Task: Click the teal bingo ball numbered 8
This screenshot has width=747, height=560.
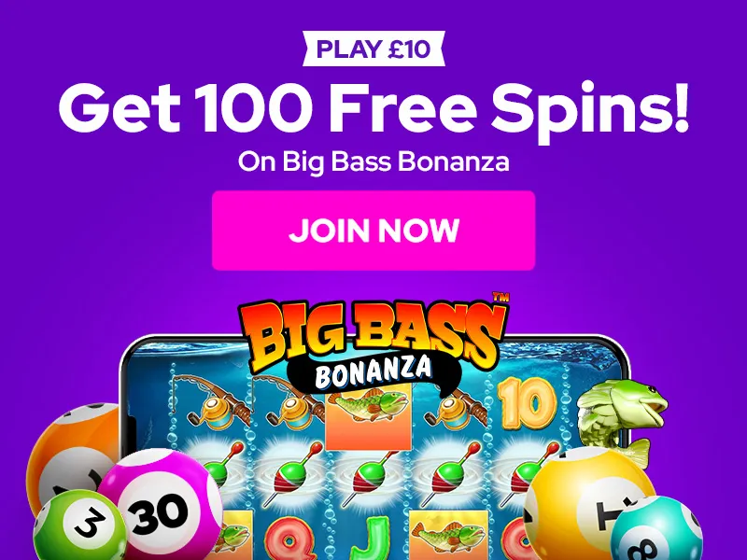Action: pos(657,528)
